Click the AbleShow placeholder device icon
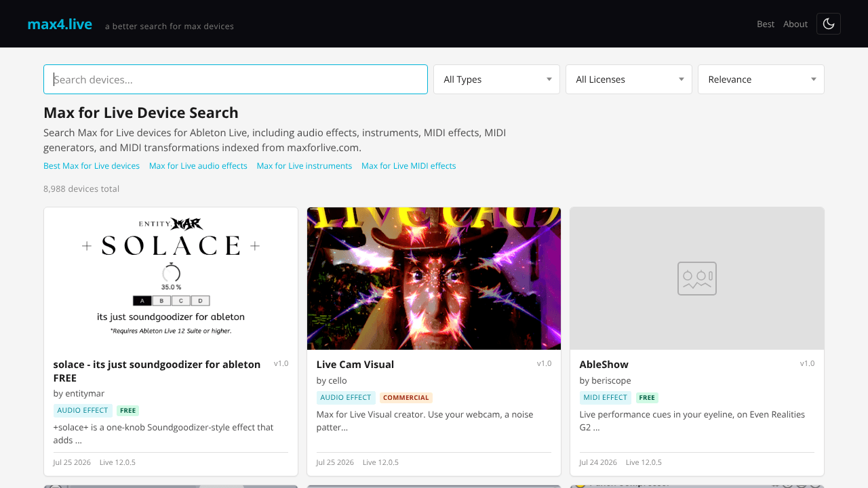This screenshot has width=868, height=488. tap(697, 279)
